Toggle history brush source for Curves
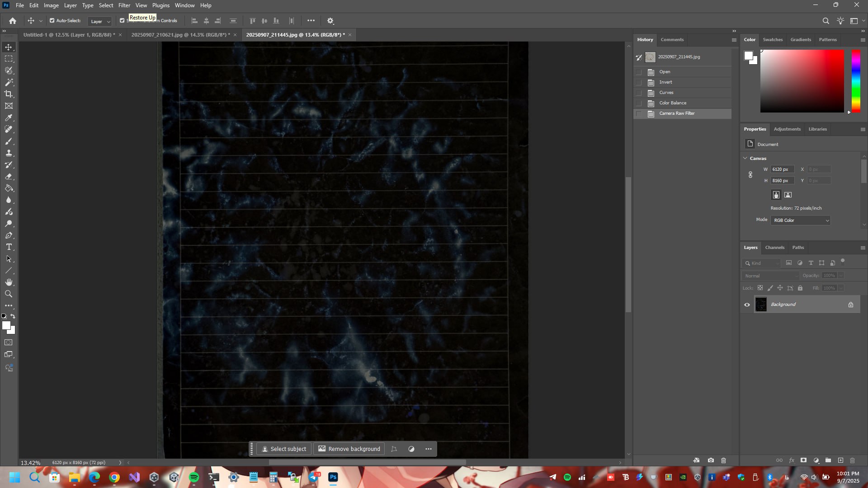The width and height of the screenshot is (868, 488). point(639,93)
